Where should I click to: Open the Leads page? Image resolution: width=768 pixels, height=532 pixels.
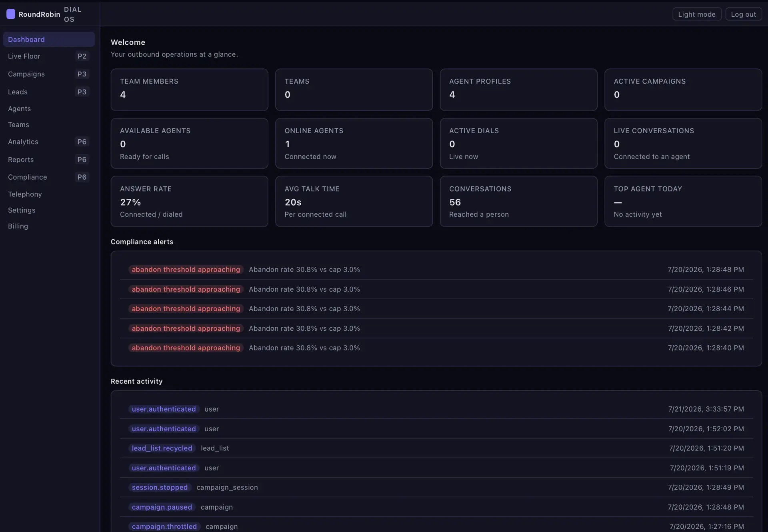pyautogui.click(x=48, y=92)
